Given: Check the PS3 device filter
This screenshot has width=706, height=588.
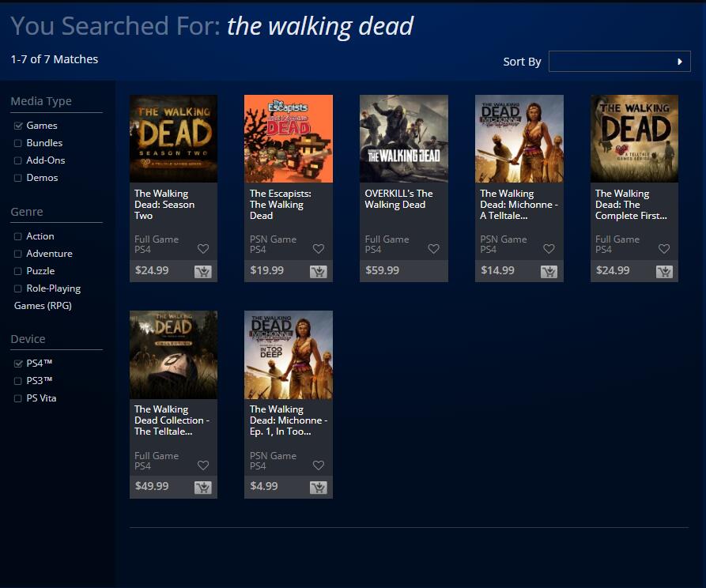Looking at the screenshot, I should pos(18,381).
